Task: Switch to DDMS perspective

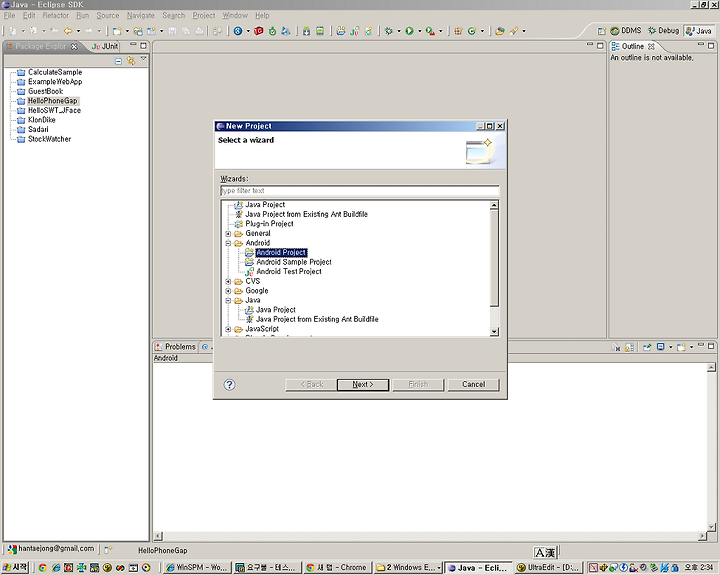Action: (x=625, y=31)
